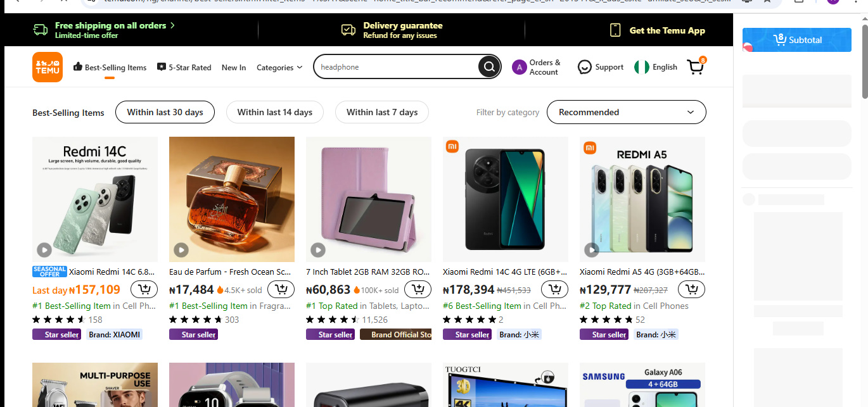Click the delivery guarantee checkmark icon

click(x=348, y=30)
